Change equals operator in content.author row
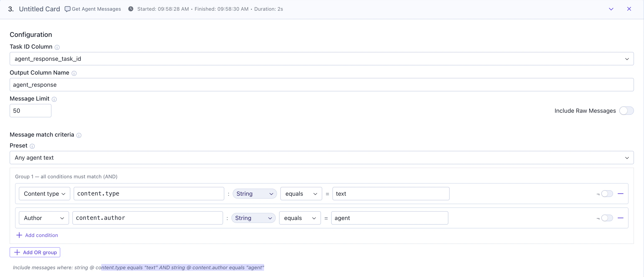The height and width of the screenshot is (277, 644). click(300, 218)
